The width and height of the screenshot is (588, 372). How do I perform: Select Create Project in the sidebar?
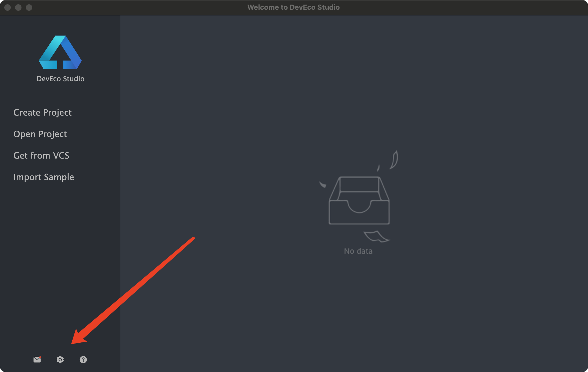click(42, 112)
